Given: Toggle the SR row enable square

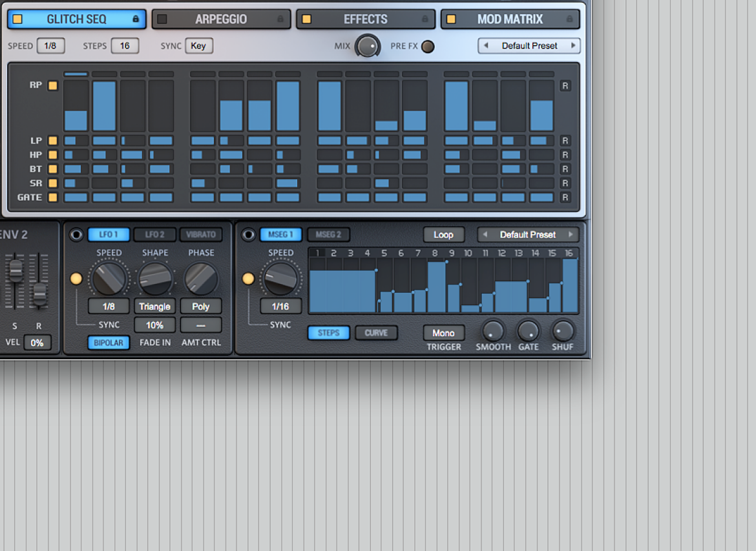Looking at the screenshot, I should pos(53,184).
